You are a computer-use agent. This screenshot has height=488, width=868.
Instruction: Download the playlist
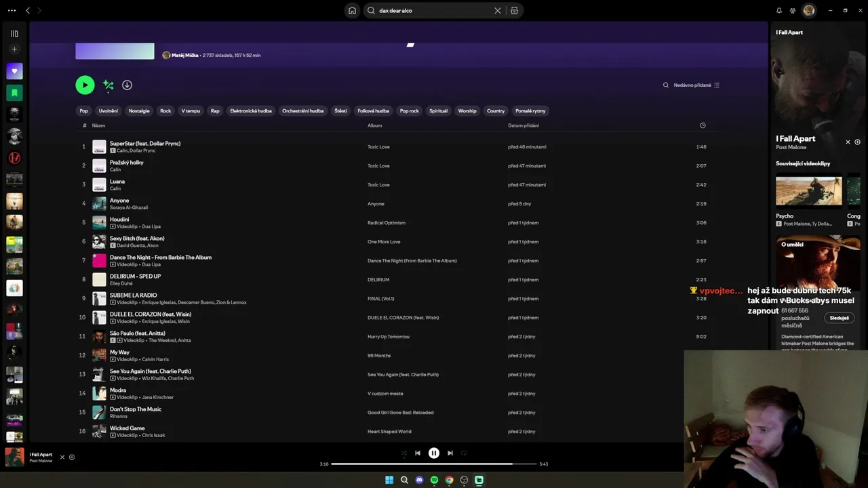pyautogui.click(x=127, y=85)
